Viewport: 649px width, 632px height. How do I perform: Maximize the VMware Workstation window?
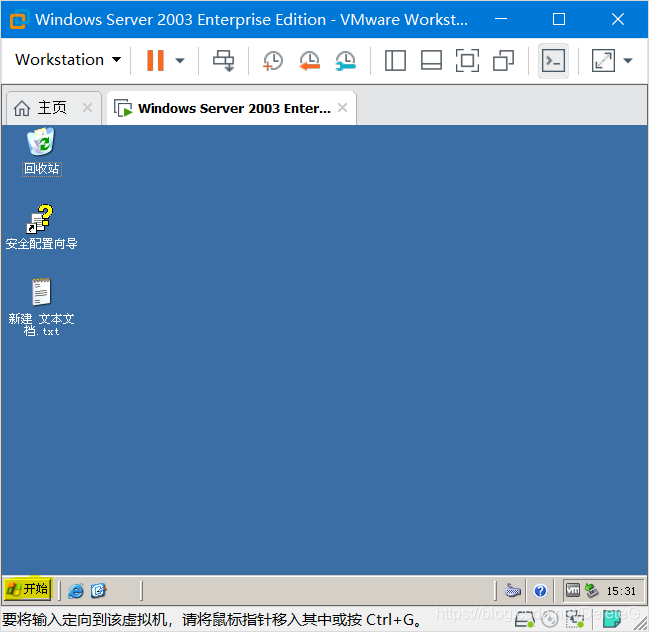click(x=559, y=19)
